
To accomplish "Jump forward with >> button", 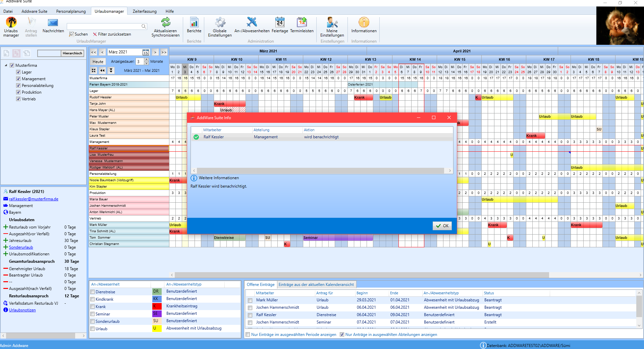I will [164, 52].
